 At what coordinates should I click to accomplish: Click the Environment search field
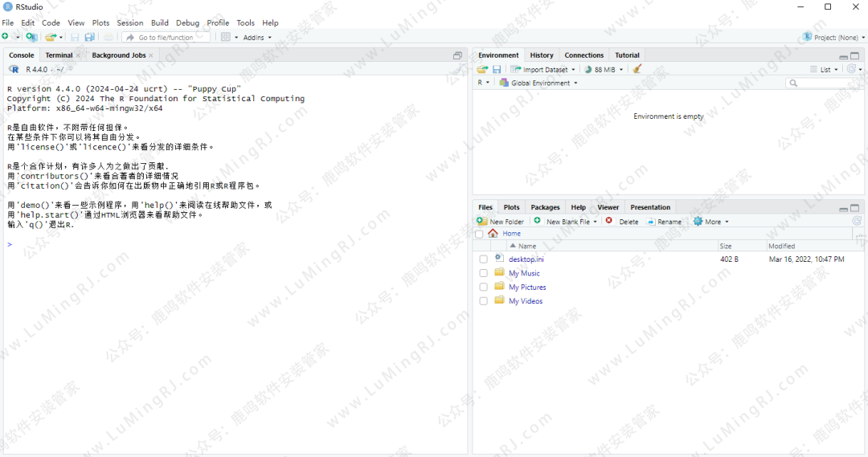coord(825,83)
